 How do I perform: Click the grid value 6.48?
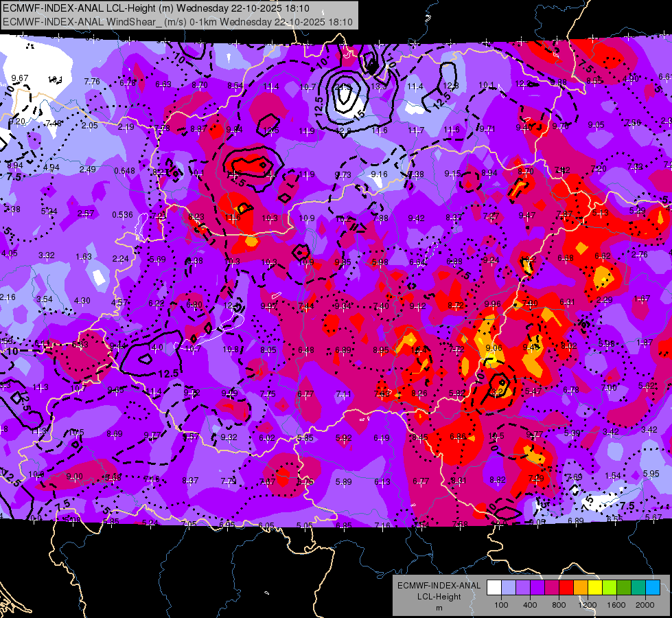pos(305,350)
